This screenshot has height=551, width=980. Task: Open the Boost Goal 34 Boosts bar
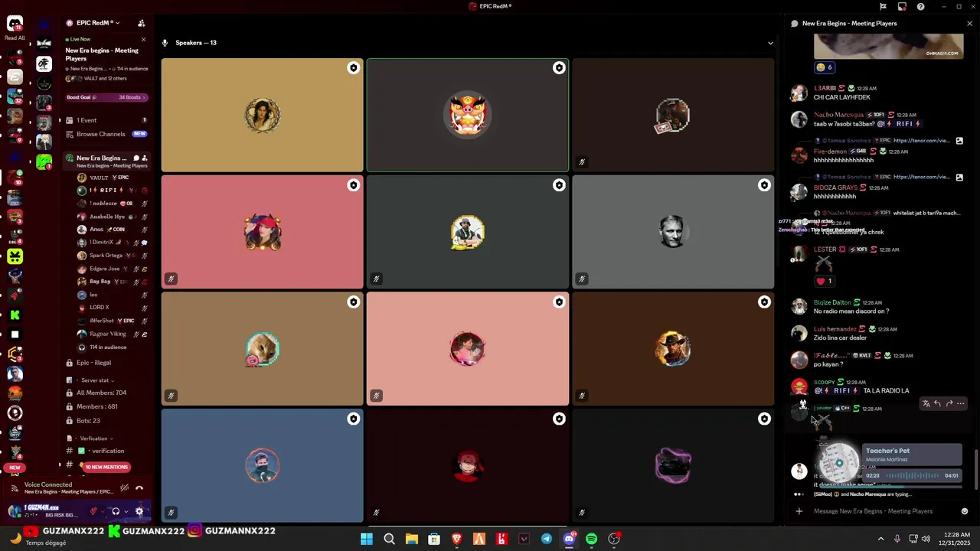pos(106,97)
